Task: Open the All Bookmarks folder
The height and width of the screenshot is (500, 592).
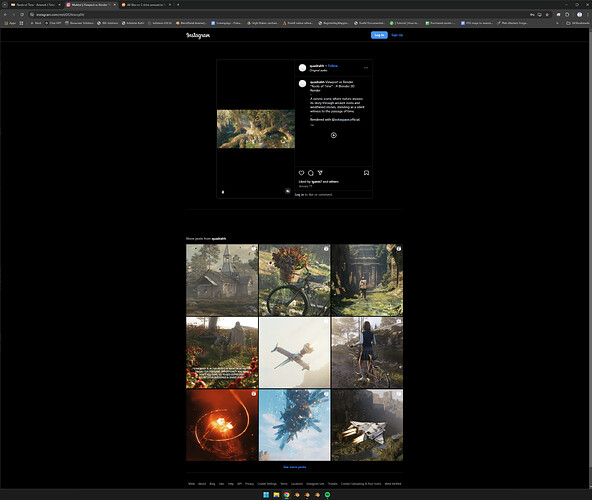Action: coord(577,23)
